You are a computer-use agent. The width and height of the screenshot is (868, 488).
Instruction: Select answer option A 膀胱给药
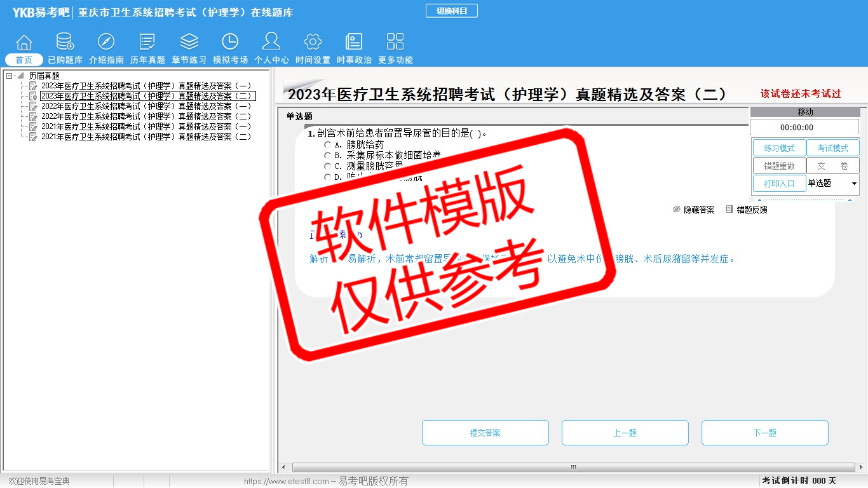coord(328,145)
